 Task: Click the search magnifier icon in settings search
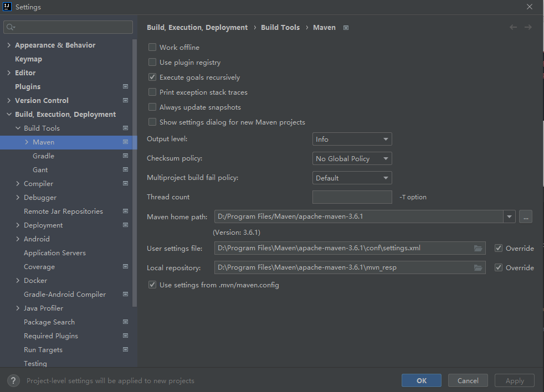[11, 27]
